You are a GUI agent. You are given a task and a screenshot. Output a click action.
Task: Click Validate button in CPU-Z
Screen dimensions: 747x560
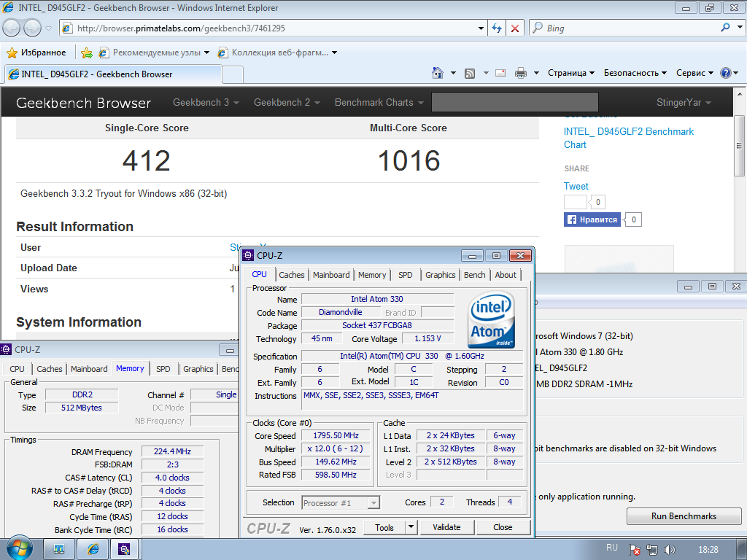pyautogui.click(x=446, y=527)
